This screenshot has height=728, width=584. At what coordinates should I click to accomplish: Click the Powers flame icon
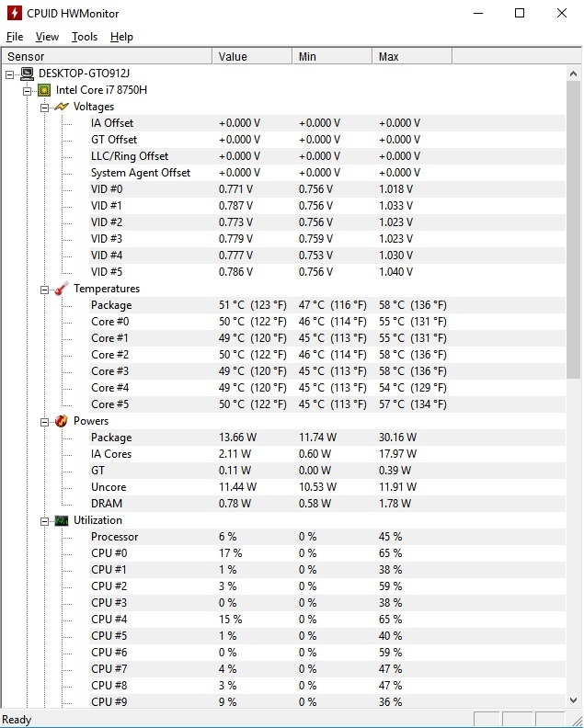(62, 421)
